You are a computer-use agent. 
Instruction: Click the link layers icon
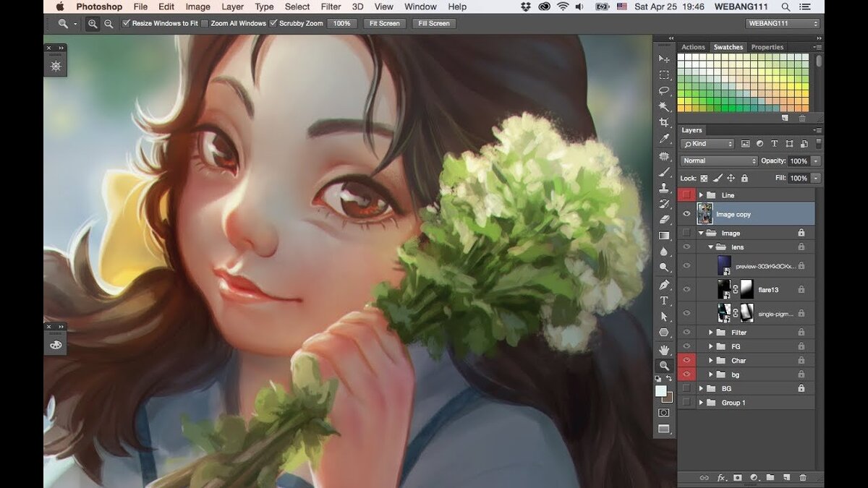click(705, 478)
